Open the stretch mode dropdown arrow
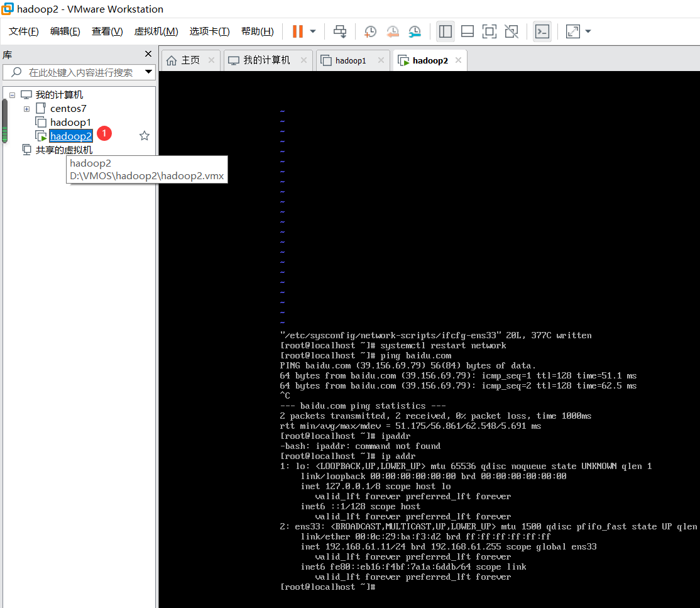Viewport: 700px width, 608px height. tap(588, 31)
